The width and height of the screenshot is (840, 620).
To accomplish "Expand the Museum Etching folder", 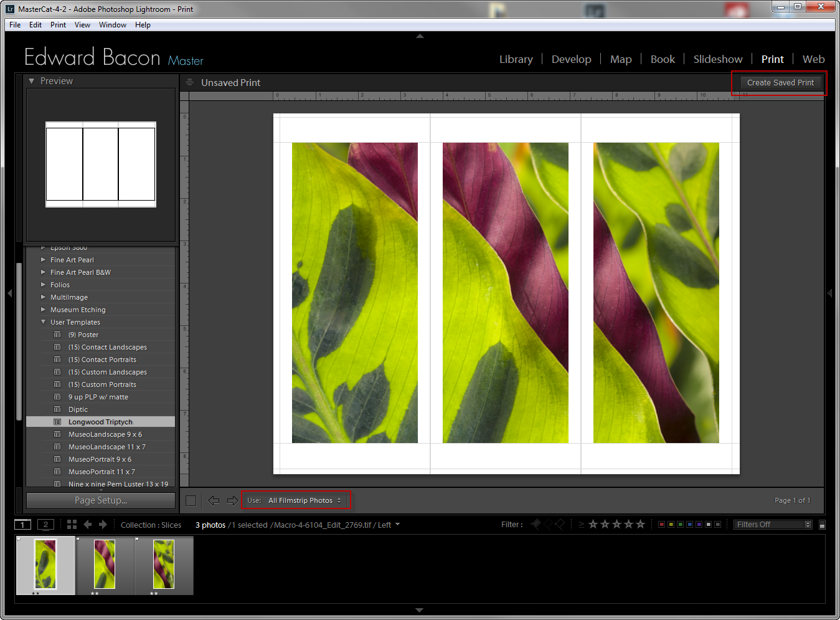I will [43, 310].
